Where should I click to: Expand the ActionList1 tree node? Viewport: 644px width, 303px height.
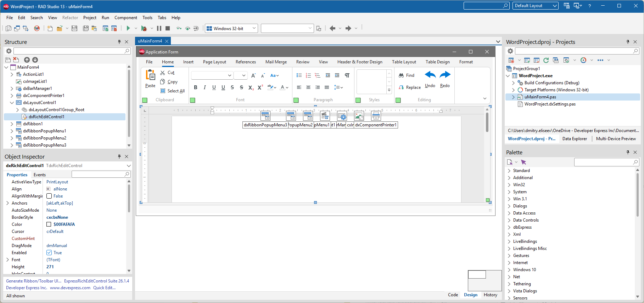(12, 74)
